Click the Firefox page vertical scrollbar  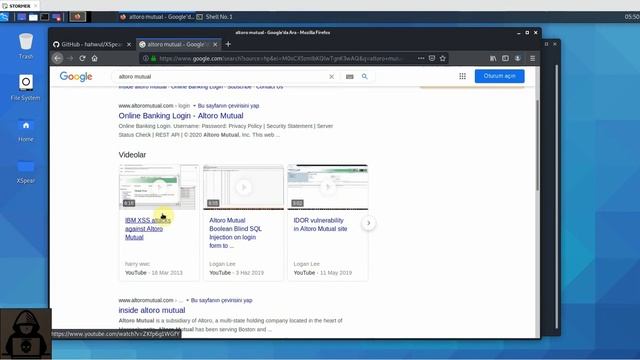tap(537, 145)
